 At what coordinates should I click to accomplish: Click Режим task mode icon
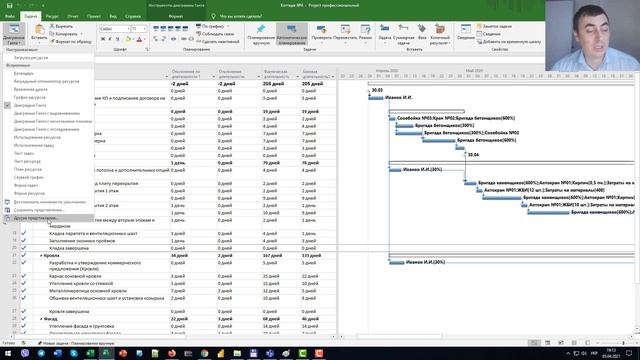click(x=365, y=29)
